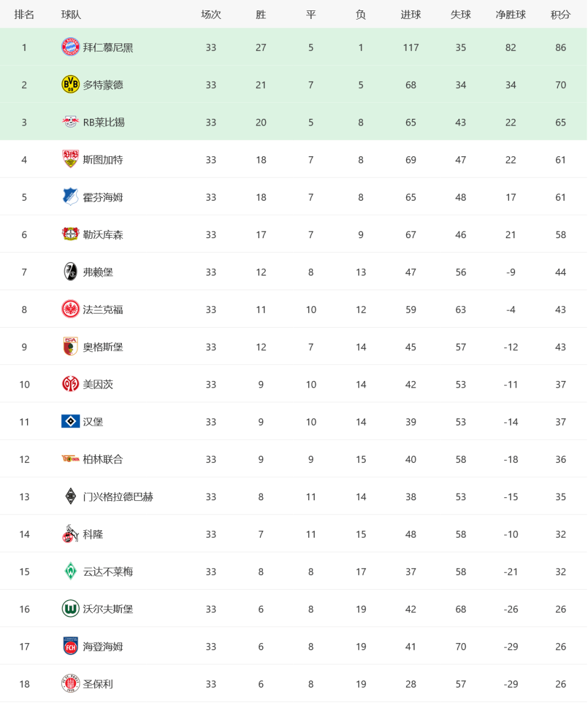Click the 净胜球 column header
The width and height of the screenshot is (588, 703).
click(510, 15)
